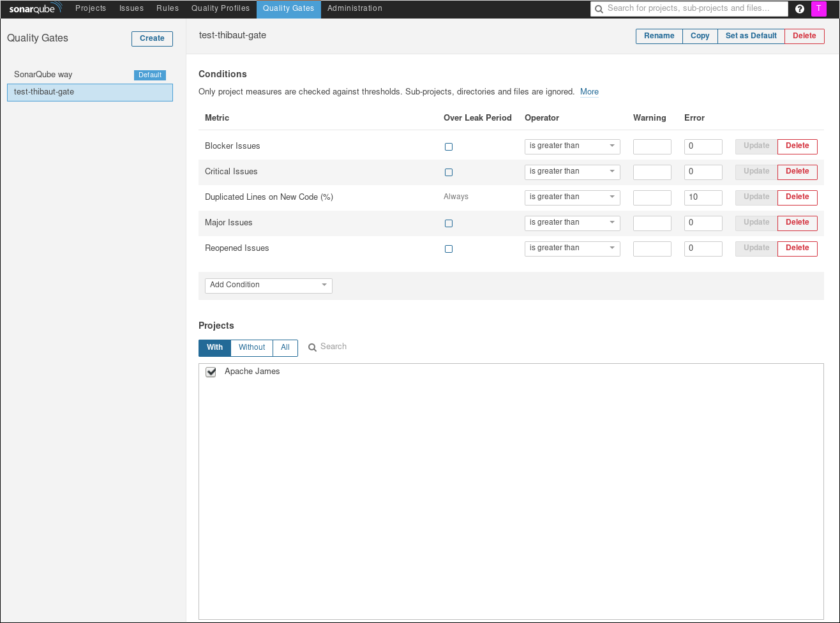
Task: Show All projects filter
Action: 285,348
